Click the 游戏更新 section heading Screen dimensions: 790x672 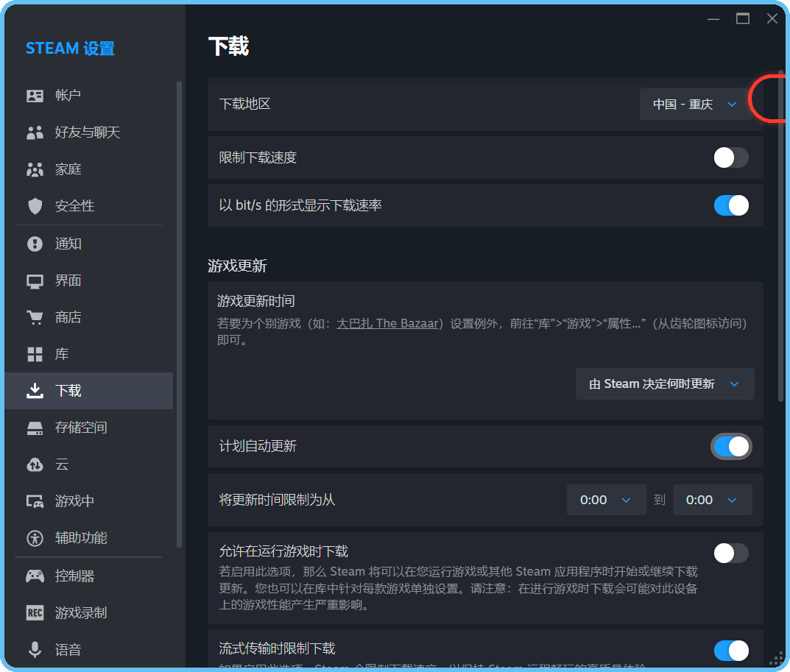pos(237,266)
